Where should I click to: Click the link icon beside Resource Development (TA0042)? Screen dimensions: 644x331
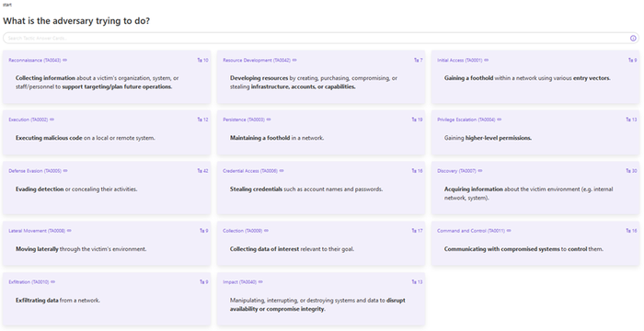click(294, 60)
